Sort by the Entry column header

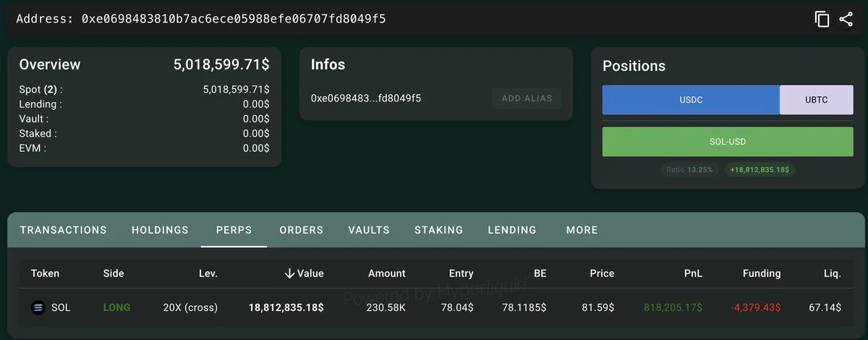461,273
